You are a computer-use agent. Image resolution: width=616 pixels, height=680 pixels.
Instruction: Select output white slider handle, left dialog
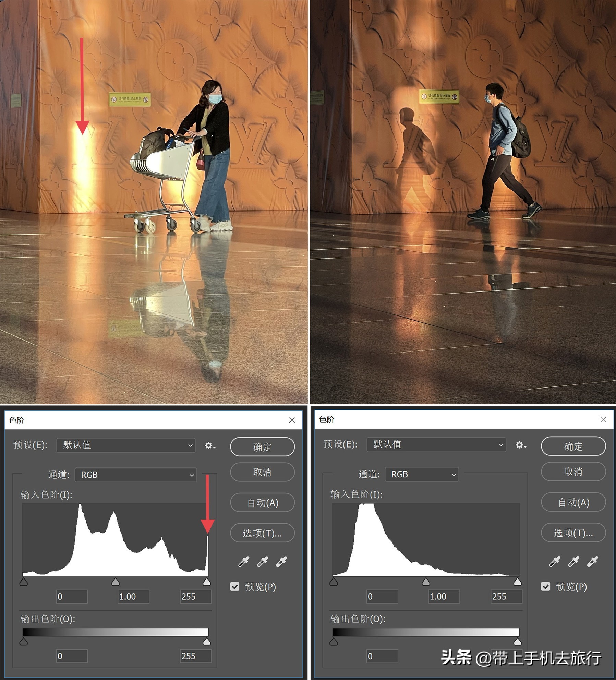click(207, 641)
